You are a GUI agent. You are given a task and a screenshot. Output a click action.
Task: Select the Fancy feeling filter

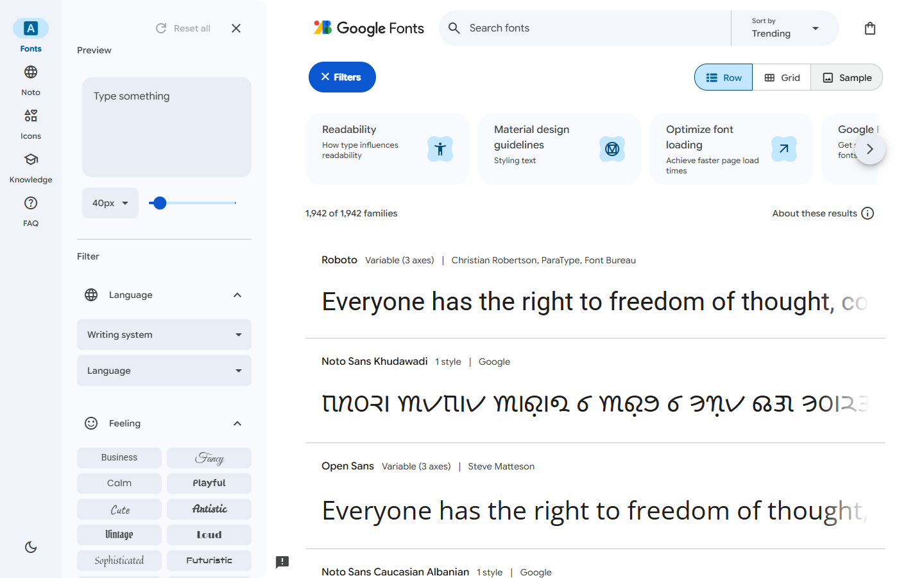(209, 458)
